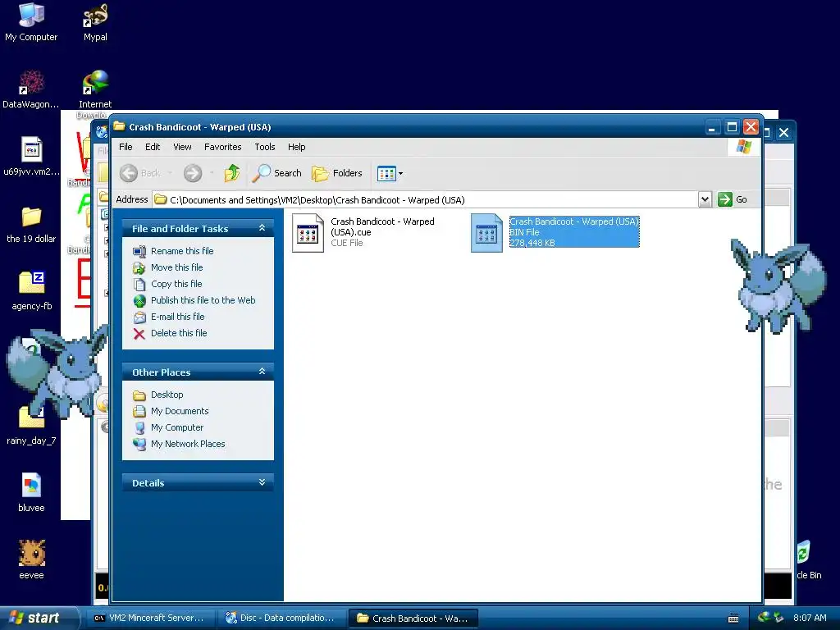The width and height of the screenshot is (840, 630).
Task: Select the rainy_day_7 folder icon
Action: point(31,425)
